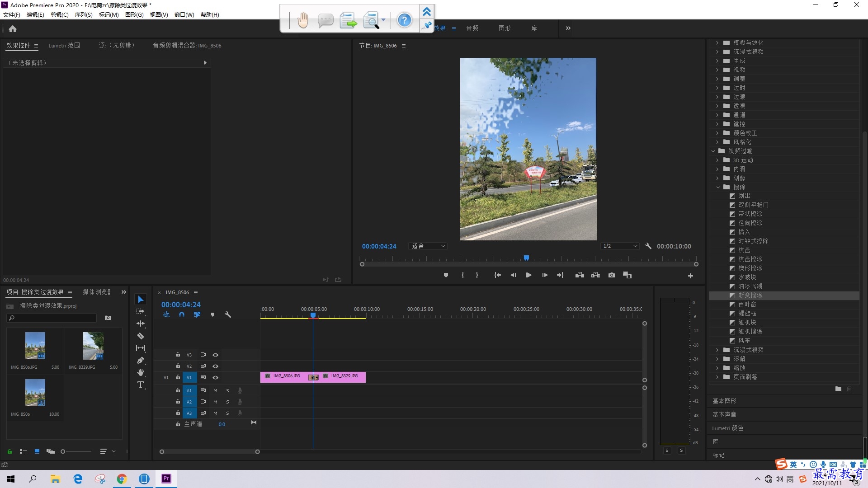This screenshot has width=868, height=488.
Task: Switch to the 音频 workspace tab
Action: 472,28
